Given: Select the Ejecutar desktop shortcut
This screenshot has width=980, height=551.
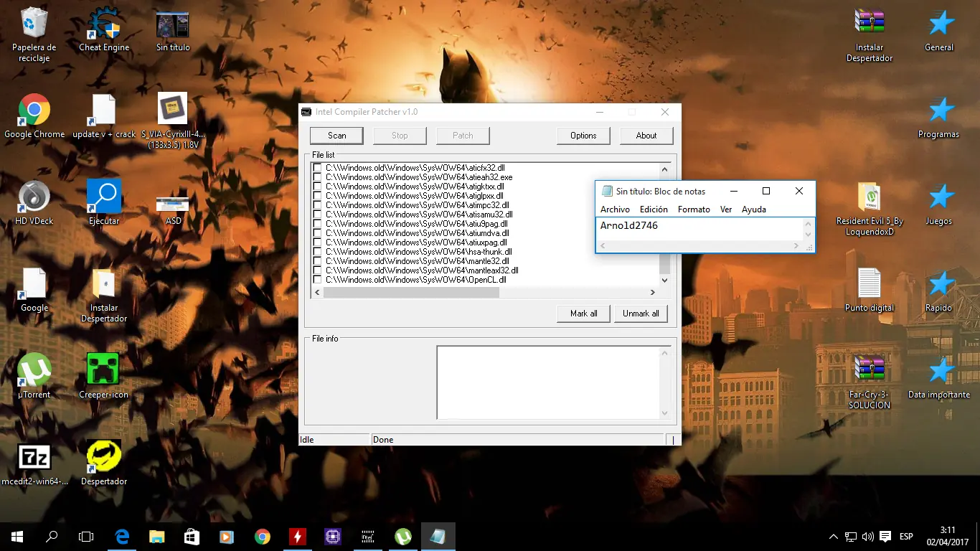Looking at the screenshot, I should tap(104, 203).
